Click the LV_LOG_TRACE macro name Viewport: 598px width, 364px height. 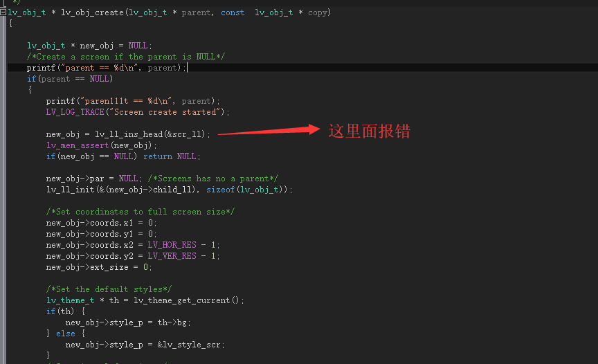75,112
